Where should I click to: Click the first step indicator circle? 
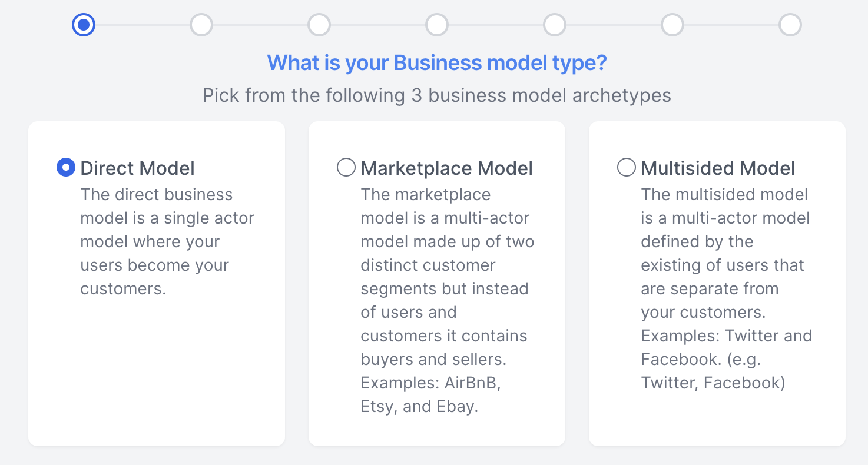(83, 25)
